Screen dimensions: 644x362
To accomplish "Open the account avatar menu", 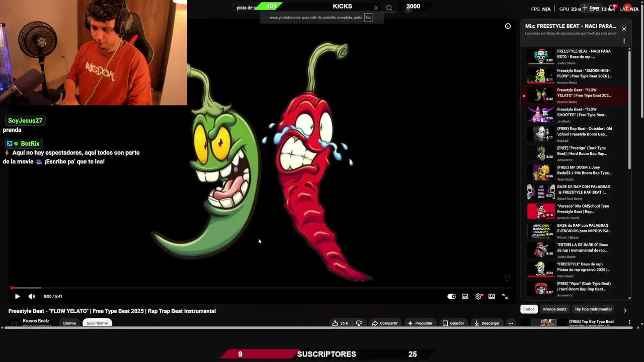I will [x=627, y=8].
